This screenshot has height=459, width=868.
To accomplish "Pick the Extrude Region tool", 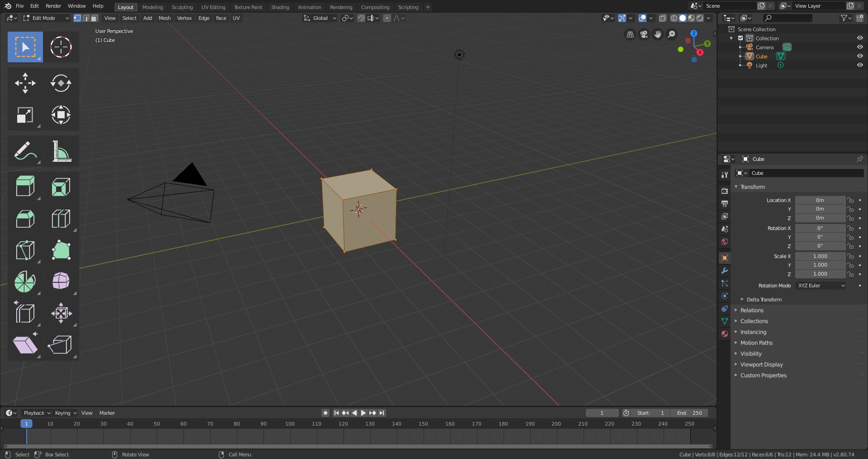I will point(25,186).
